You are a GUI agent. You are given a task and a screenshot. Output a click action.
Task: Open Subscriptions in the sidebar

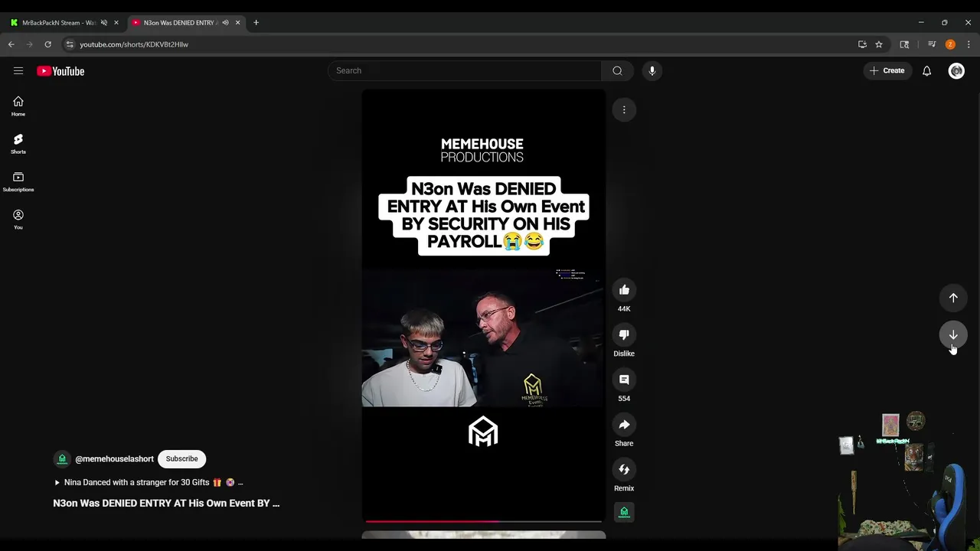pos(18,181)
